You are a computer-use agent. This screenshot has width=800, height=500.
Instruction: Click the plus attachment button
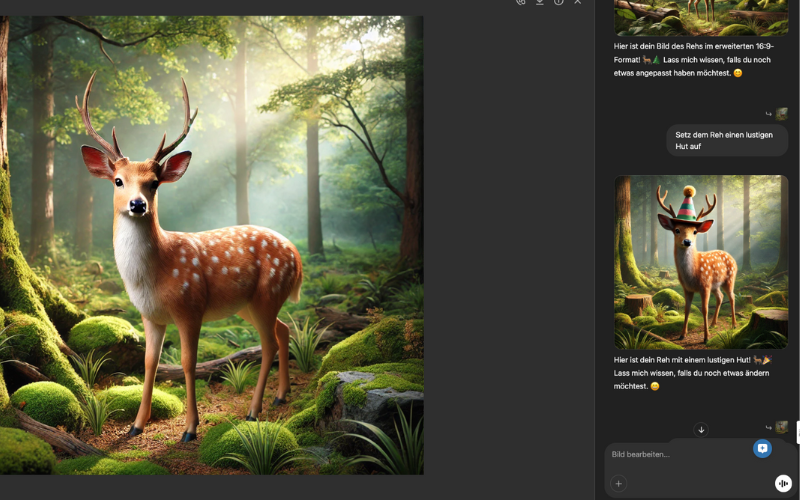[x=618, y=483]
